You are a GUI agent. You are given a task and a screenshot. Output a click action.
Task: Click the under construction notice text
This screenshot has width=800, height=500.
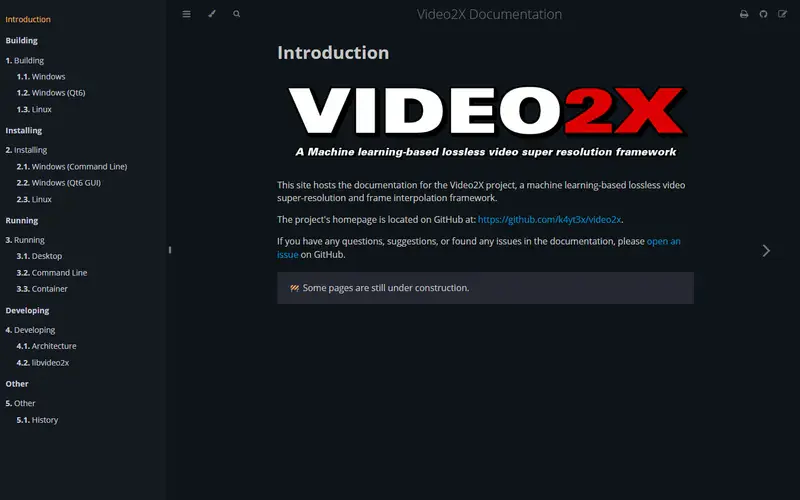pos(386,288)
